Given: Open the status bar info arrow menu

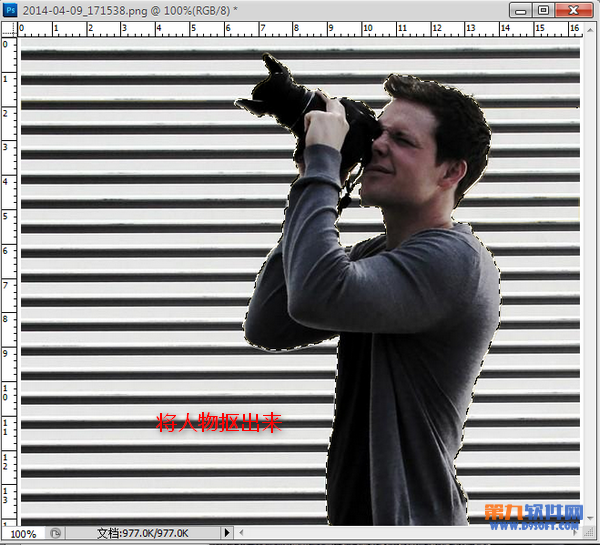Looking at the screenshot, I should point(227,533).
